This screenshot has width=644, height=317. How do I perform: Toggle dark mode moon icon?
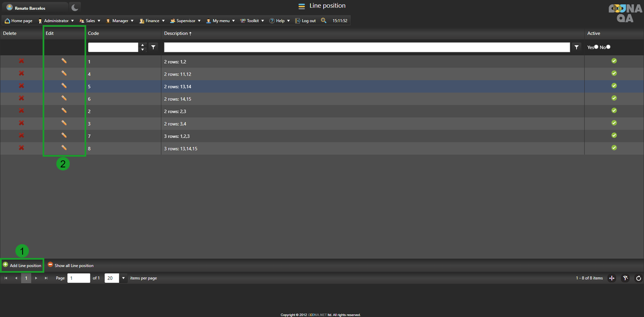click(x=74, y=8)
